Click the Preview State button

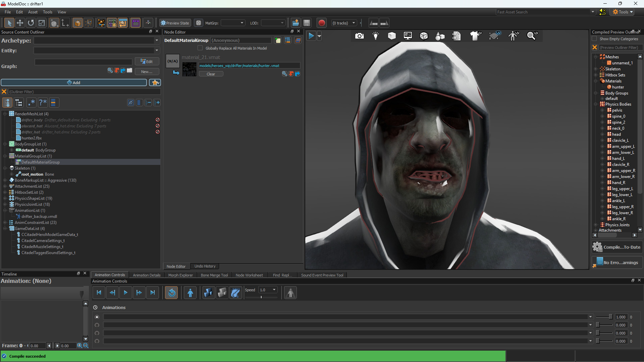point(175,23)
